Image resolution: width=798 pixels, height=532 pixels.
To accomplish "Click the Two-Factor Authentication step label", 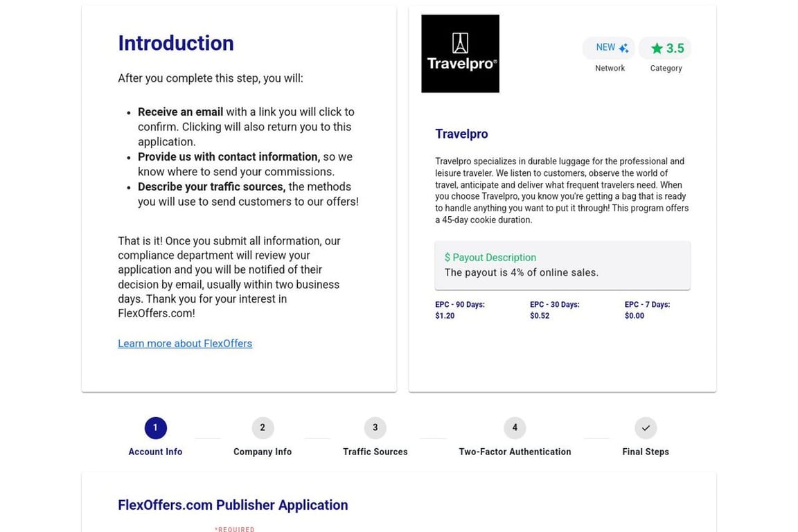I will coord(515,452).
